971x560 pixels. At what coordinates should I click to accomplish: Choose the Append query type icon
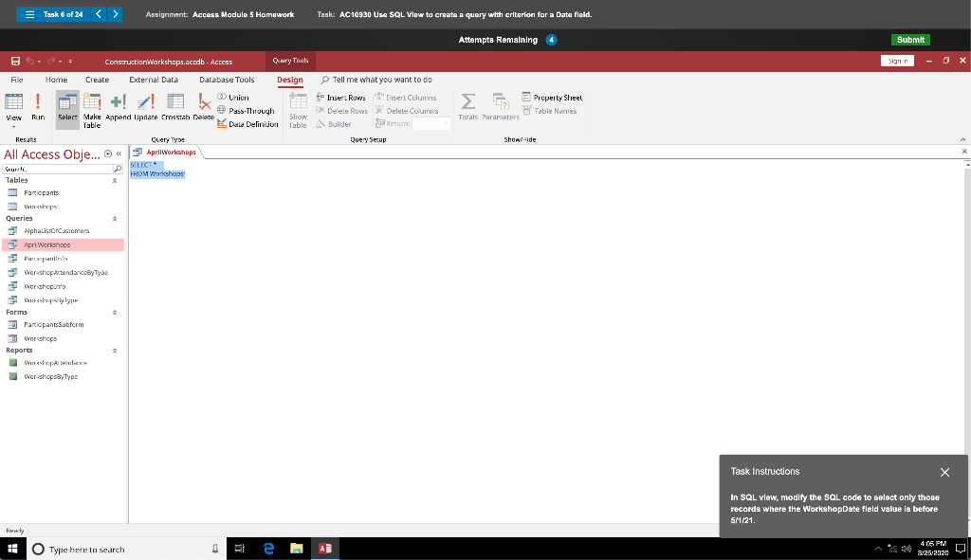click(x=116, y=106)
